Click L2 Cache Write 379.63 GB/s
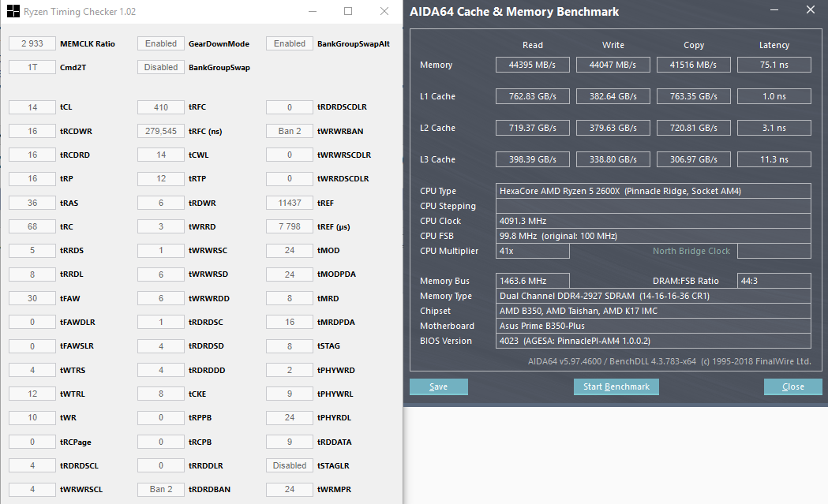The height and width of the screenshot is (504, 828). [x=613, y=128]
